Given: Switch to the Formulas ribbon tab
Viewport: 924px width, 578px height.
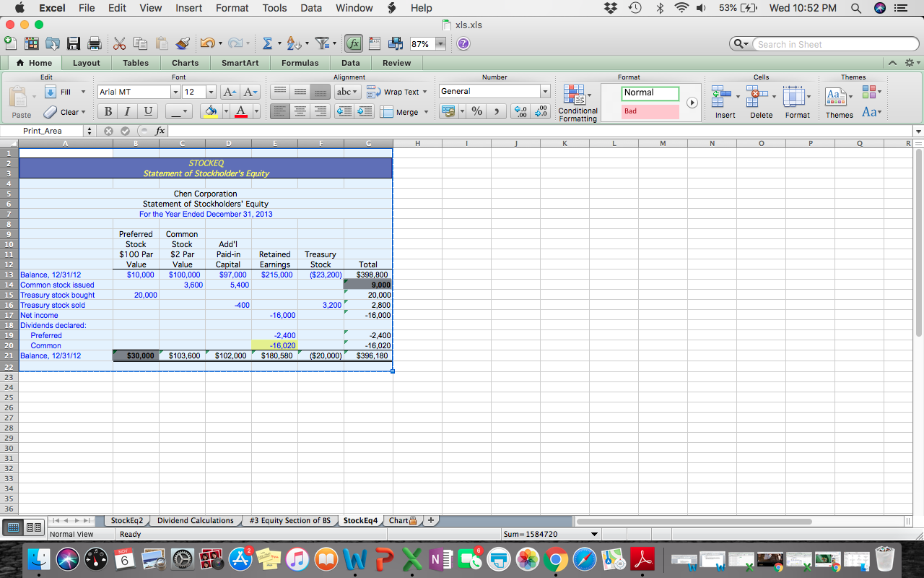Looking at the screenshot, I should coord(300,63).
